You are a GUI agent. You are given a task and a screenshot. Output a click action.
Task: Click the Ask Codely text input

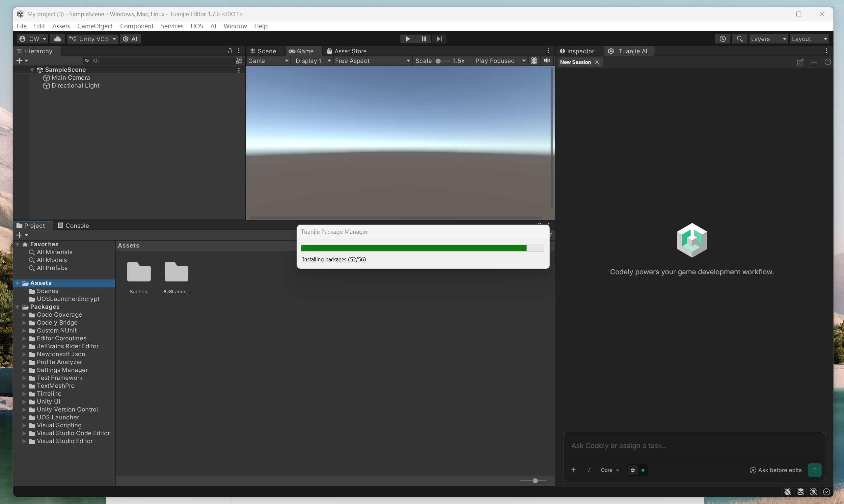pyautogui.click(x=694, y=445)
